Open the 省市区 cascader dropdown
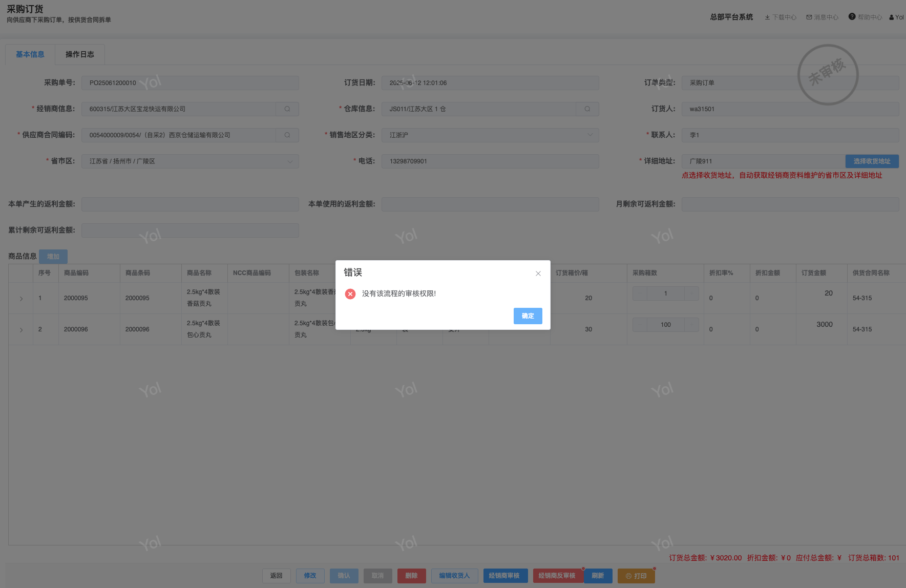 190,161
